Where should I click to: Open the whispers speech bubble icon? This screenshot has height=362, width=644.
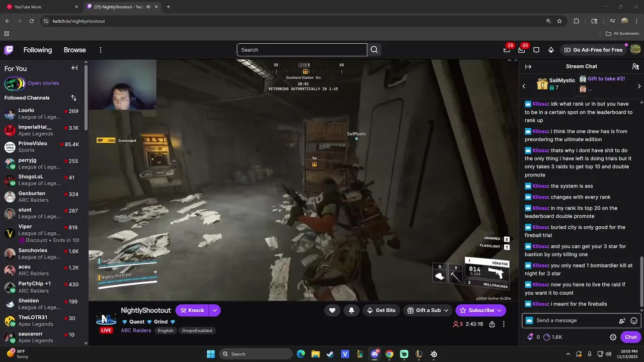[x=536, y=50]
